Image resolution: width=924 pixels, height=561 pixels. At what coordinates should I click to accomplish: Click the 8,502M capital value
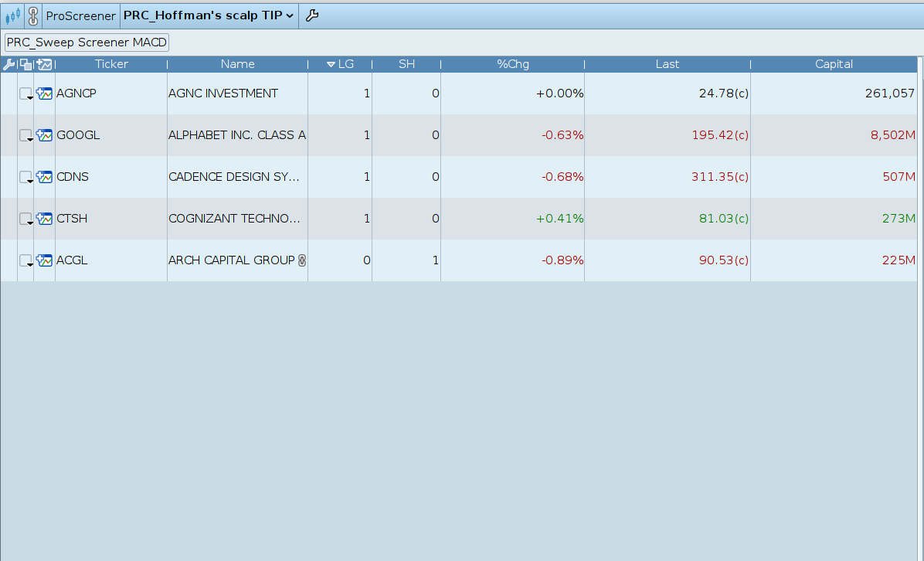pyautogui.click(x=893, y=135)
